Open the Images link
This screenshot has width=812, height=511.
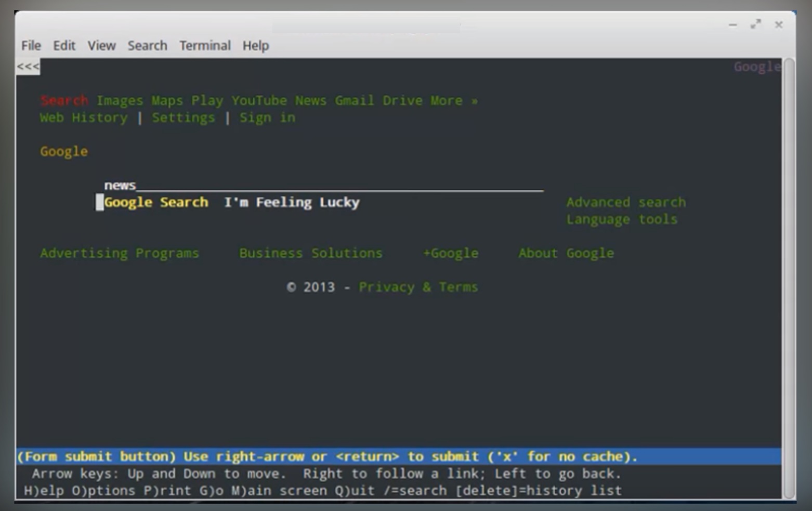(x=119, y=100)
